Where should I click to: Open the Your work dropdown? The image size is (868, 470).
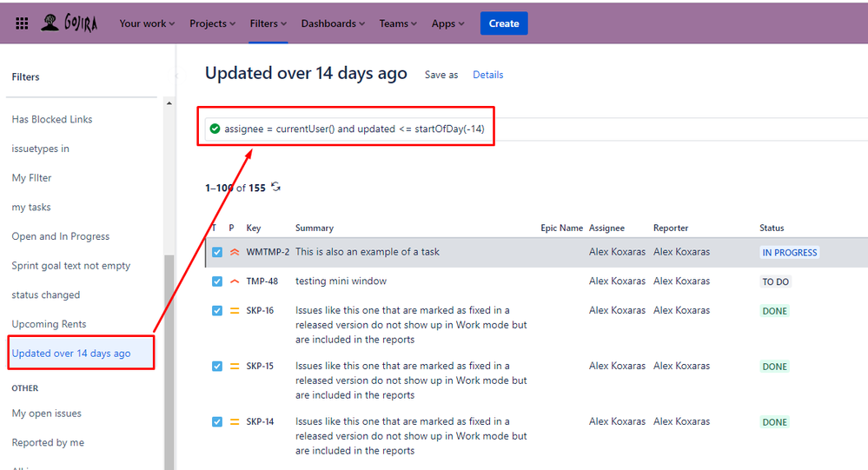(x=147, y=23)
